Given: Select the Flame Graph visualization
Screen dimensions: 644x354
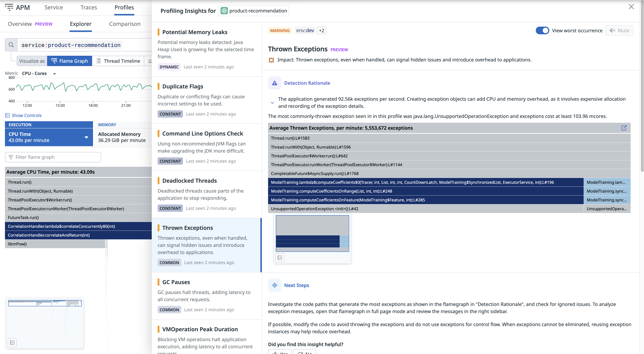Looking at the screenshot, I should pos(70,61).
